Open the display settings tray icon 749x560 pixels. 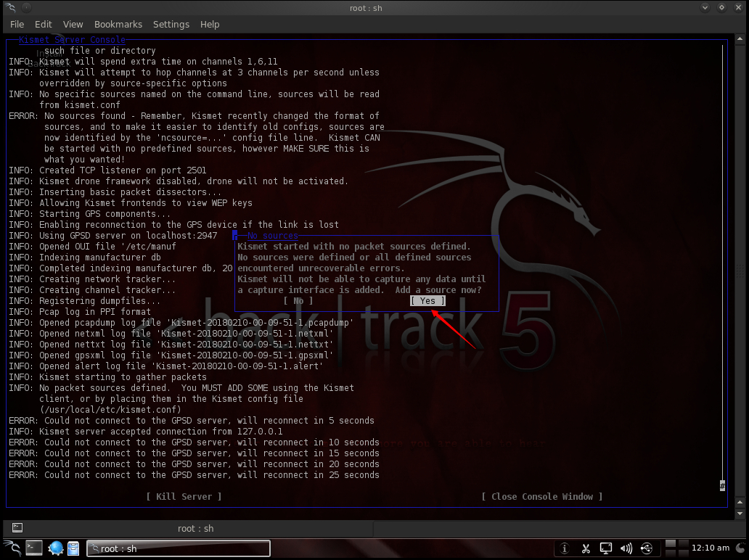click(606, 548)
